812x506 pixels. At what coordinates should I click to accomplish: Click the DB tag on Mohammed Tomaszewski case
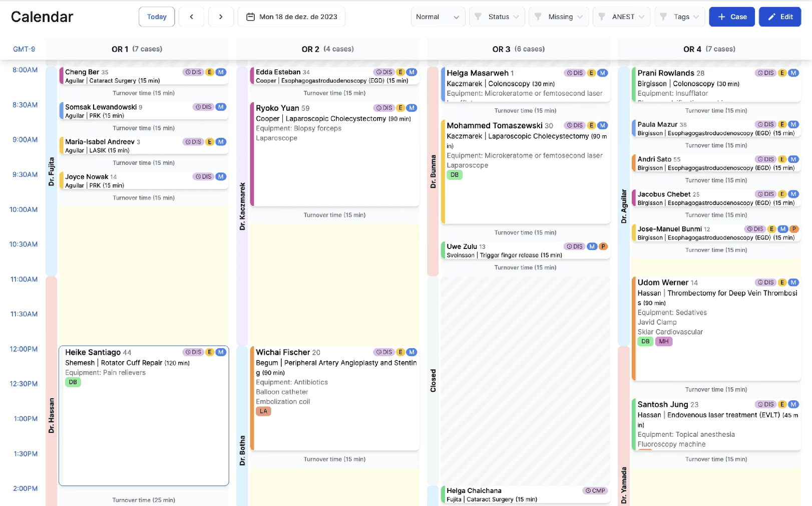455,175
